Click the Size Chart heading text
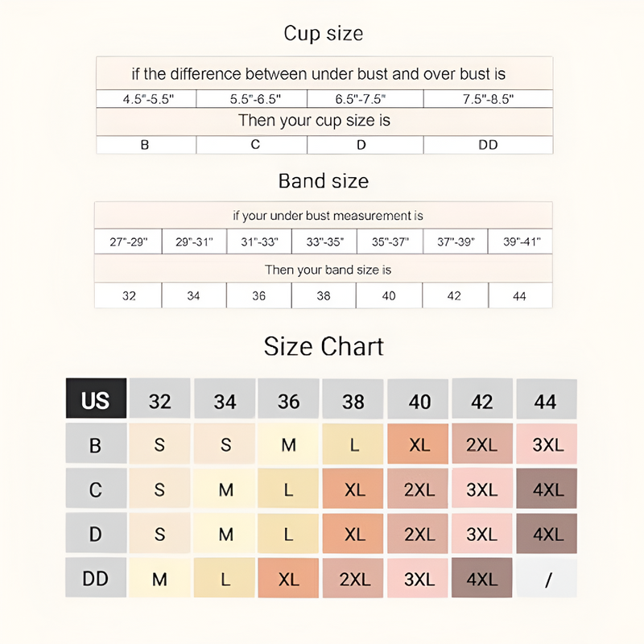Screen dimensions: 644x644 [324, 346]
